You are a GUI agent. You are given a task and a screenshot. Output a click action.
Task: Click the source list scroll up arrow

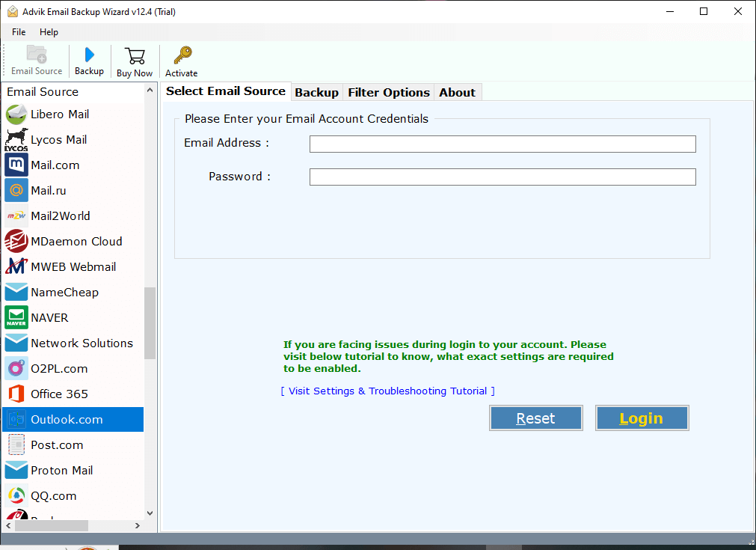150,91
